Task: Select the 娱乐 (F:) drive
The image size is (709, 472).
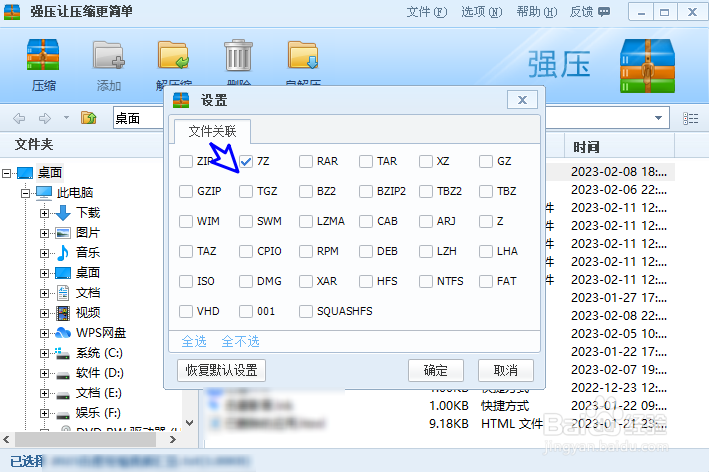Action: pos(98,413)
